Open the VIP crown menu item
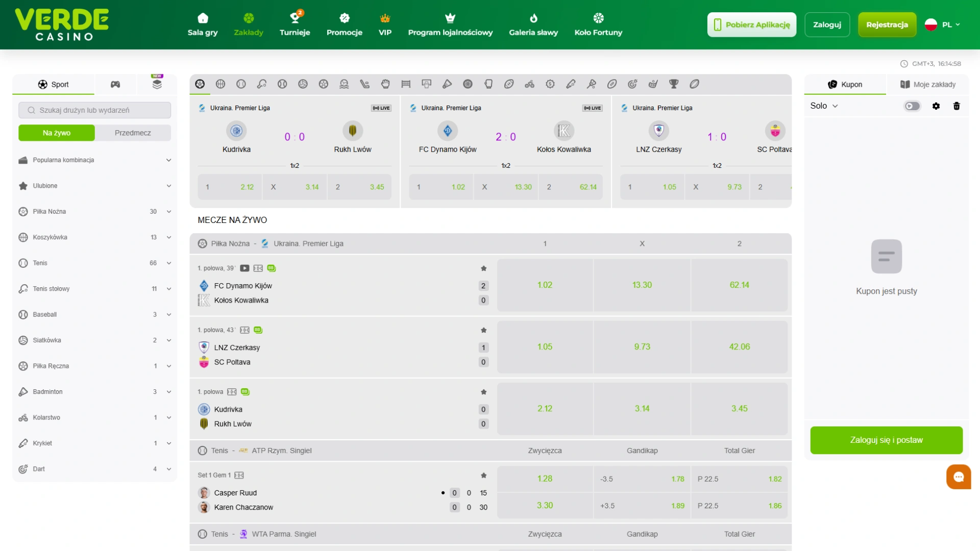Image resolution: width=980 pixels, height=551 pixels. (x=385, y=24)
